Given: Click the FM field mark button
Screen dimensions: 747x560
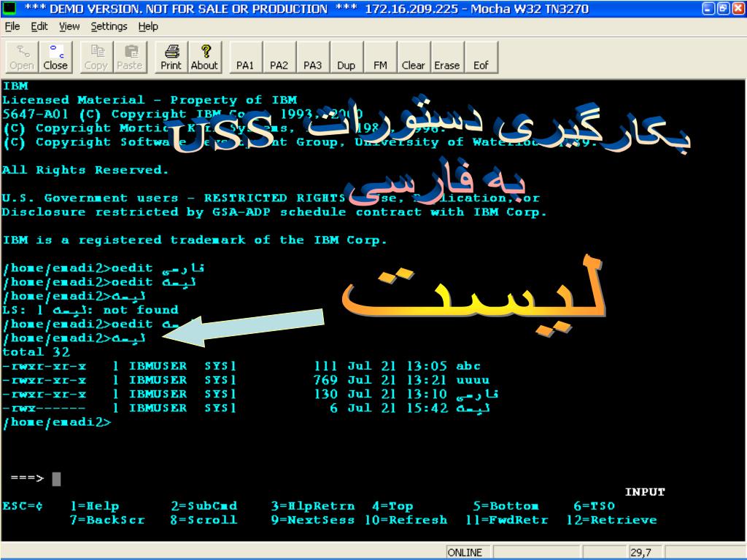Looking at the screenshot, I should point(380,57).
